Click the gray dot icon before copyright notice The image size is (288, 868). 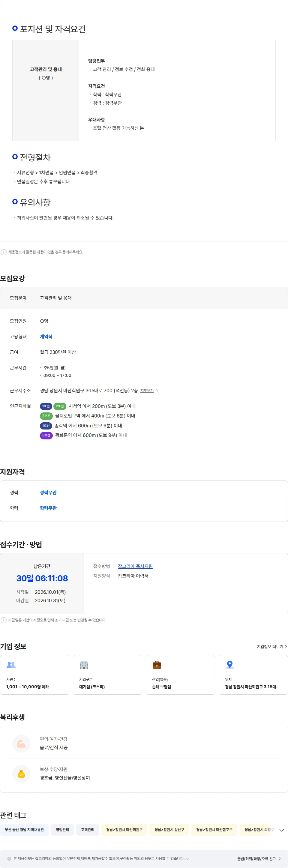pyautogui.click(x=9, y=859)
